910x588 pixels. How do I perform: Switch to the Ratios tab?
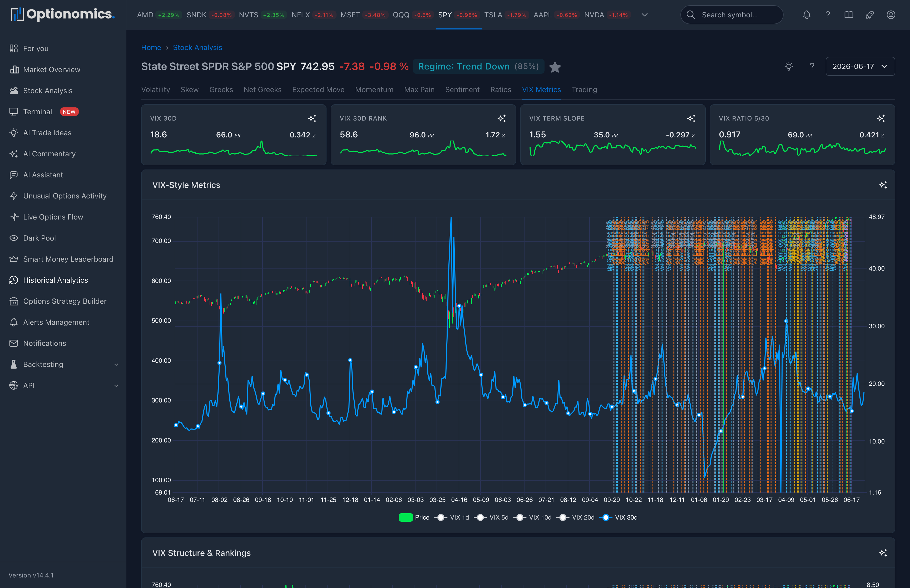(x=501, y=90)
